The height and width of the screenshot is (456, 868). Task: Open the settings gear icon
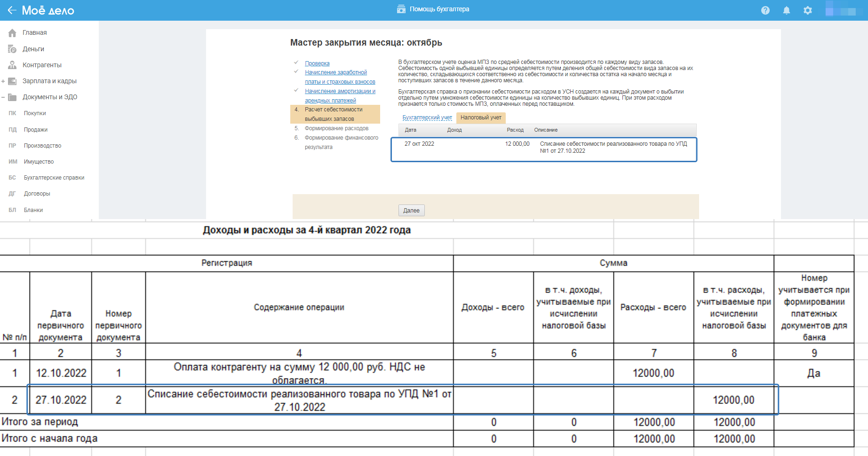pyautogui.click(x=808, y=10)
